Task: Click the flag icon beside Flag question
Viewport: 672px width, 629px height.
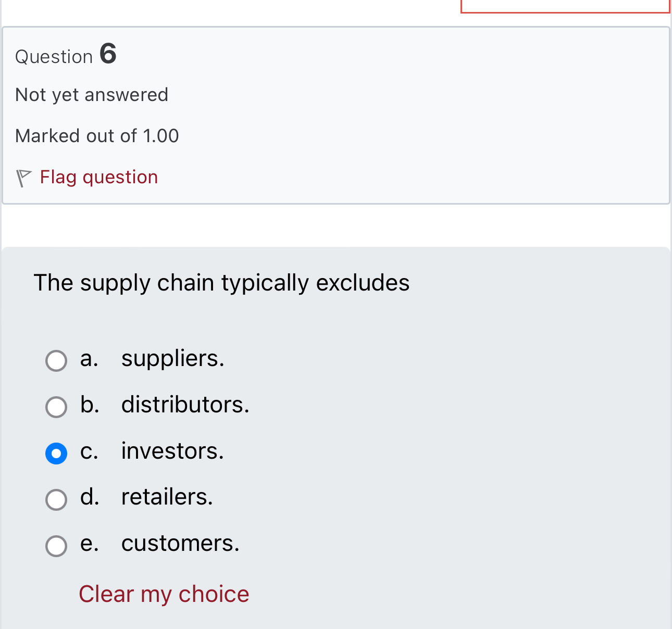Action: point(23,178)
